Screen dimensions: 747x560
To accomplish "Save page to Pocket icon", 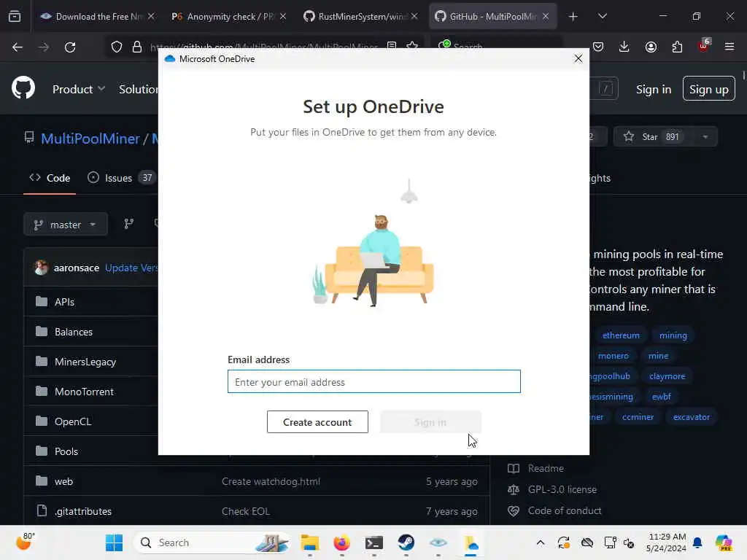I will coord(598,47).
